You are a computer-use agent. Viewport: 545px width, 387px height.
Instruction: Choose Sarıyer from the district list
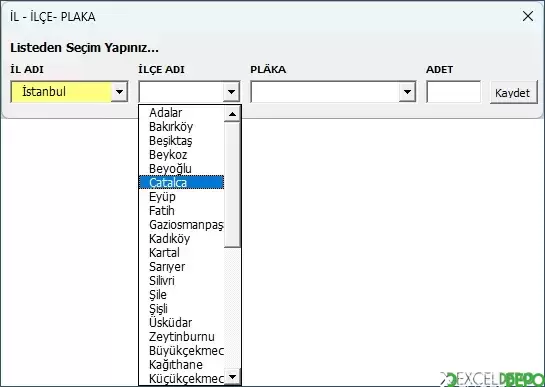click(181, 267)
